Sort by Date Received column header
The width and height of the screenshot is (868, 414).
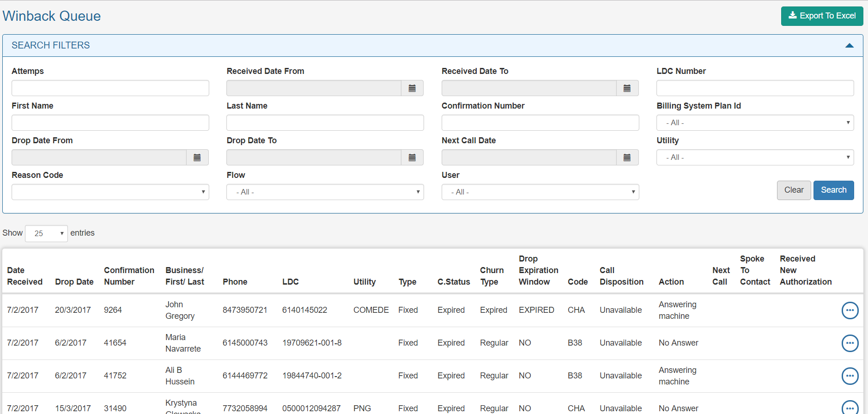(24, 276)
